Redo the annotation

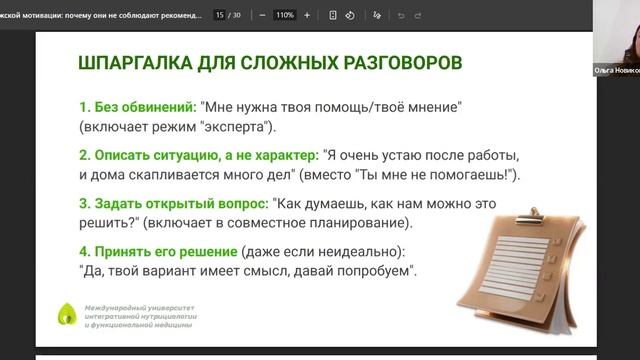pyautogui.click(x=418, y=16)
